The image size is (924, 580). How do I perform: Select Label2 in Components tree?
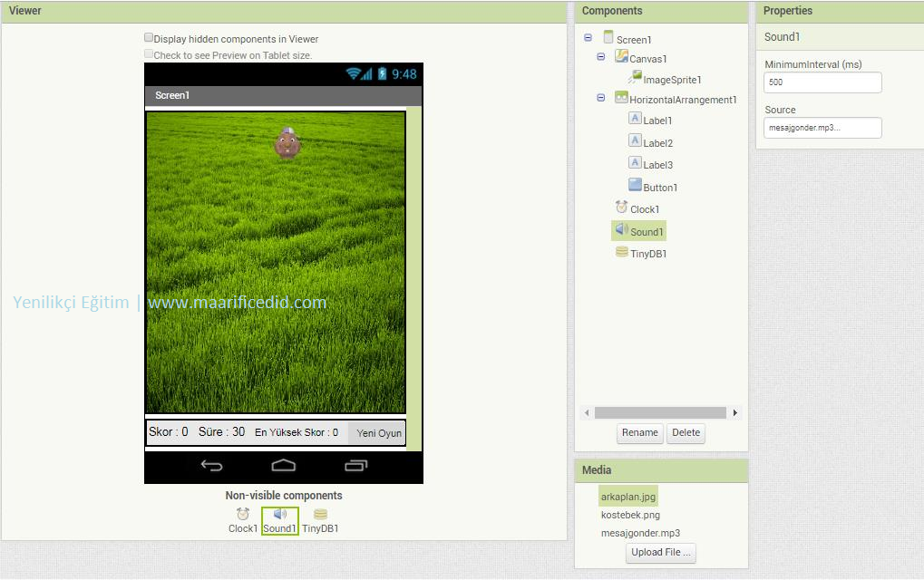[658, 143]
